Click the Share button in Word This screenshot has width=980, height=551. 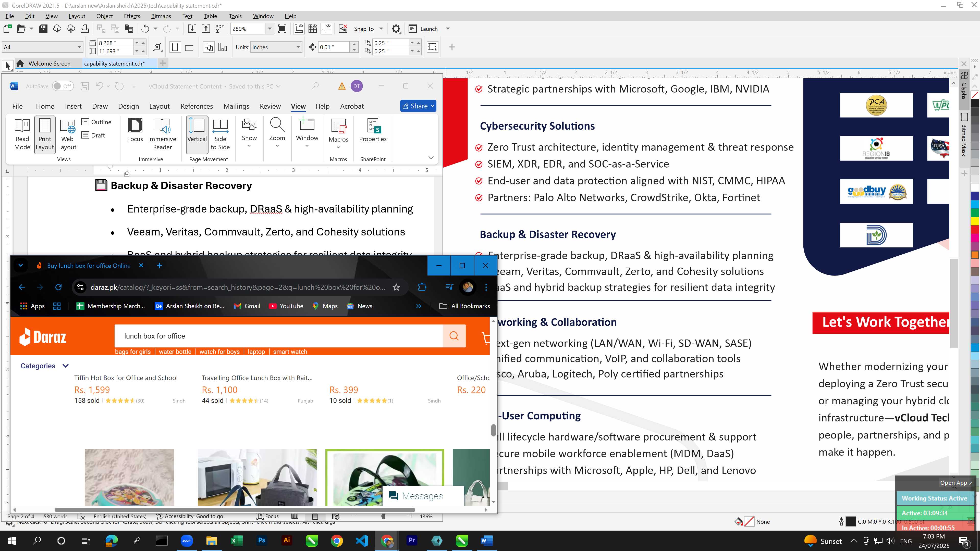[x=418, y=106]
